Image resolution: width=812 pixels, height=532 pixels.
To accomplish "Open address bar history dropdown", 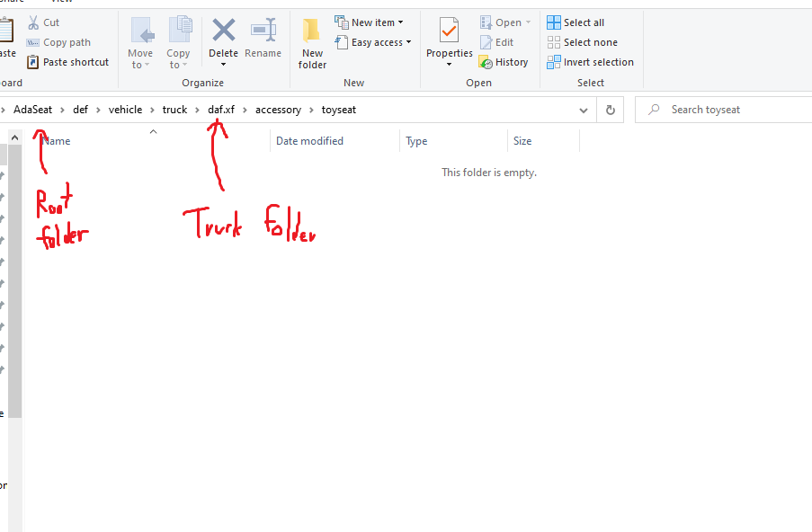I will click(584, 110).
